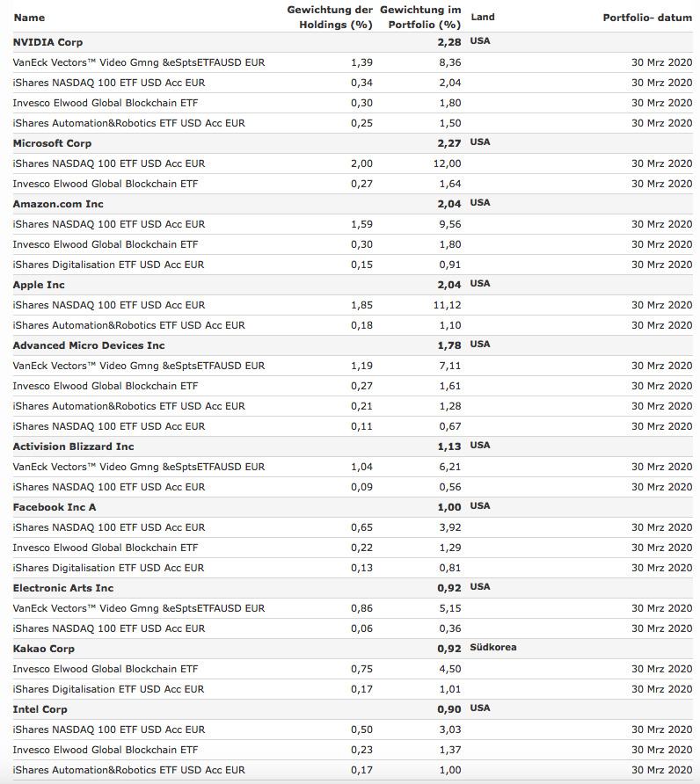700x784 pixels.
Task: Open the Kakao Corp holding
Action: [x=43, y=649]
